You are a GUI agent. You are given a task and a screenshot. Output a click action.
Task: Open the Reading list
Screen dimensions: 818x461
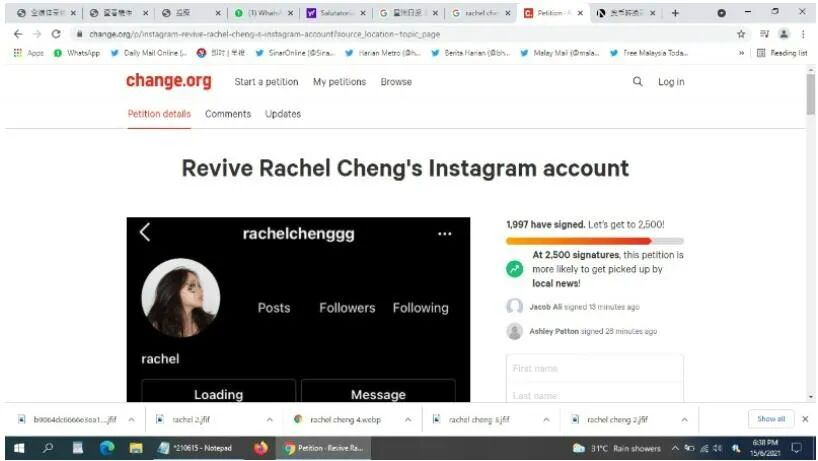click(x=782, y=53)
